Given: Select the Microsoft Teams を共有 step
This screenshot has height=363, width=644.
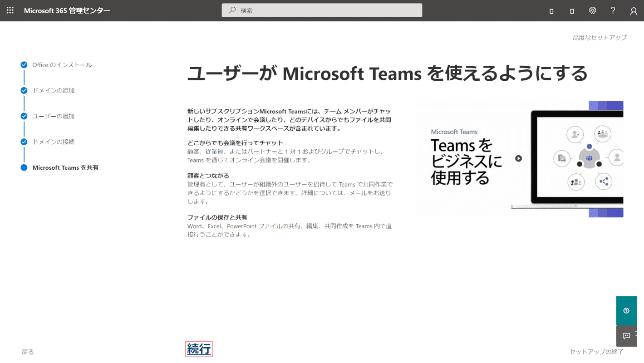Looking at the screenshot, I should [65, 167].
